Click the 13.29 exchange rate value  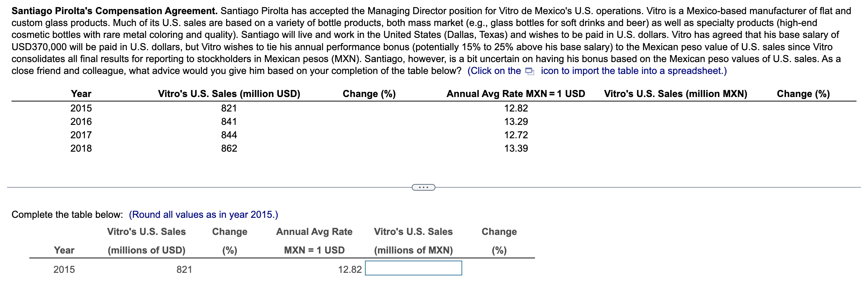(x=516, y=122)
